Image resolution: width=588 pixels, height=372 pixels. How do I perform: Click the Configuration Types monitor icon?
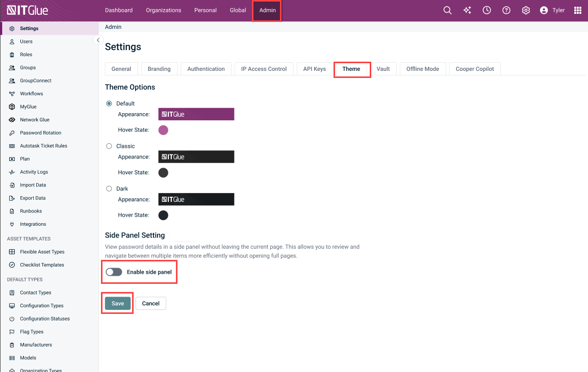(x=12, y=306)
